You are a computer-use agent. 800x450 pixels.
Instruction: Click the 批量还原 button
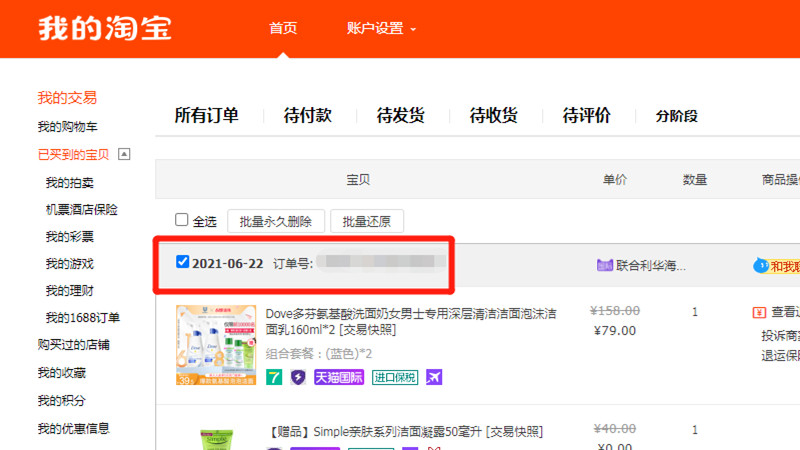(x=367, y=221)
